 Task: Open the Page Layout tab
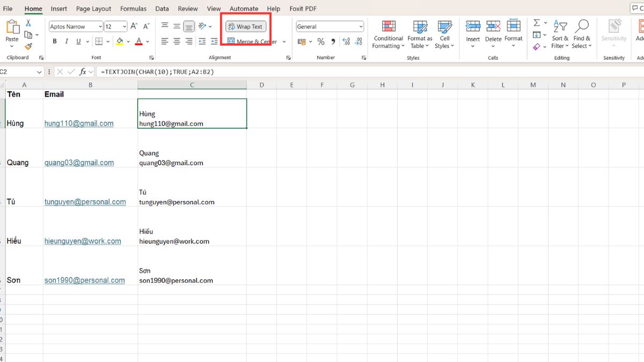tap(93, 9)
